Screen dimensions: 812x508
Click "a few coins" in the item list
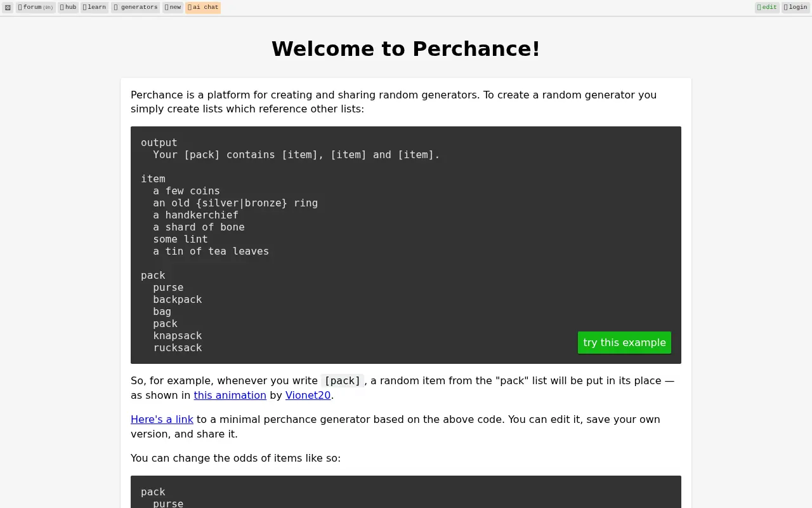click(186, 190)
